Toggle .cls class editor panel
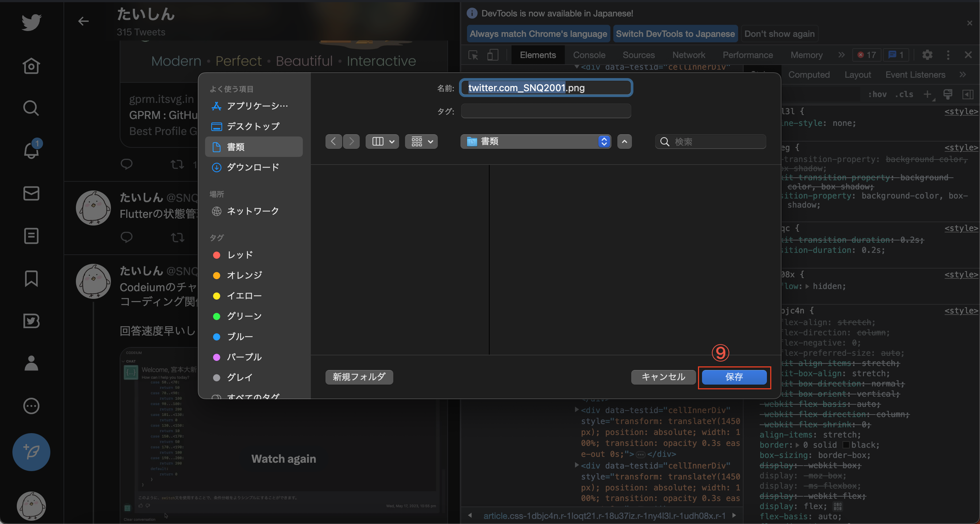This screenshot has height=524, width=980. (904, 95)
